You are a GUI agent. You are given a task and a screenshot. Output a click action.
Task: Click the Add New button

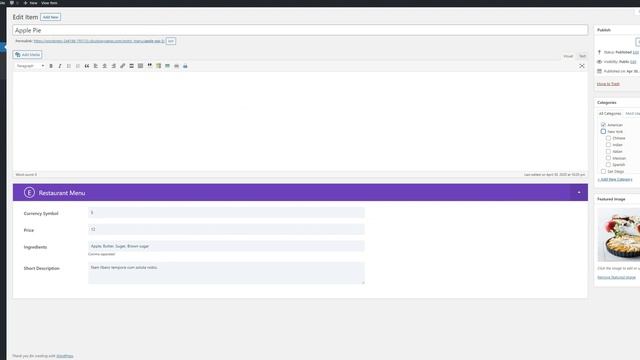[51, 17]
